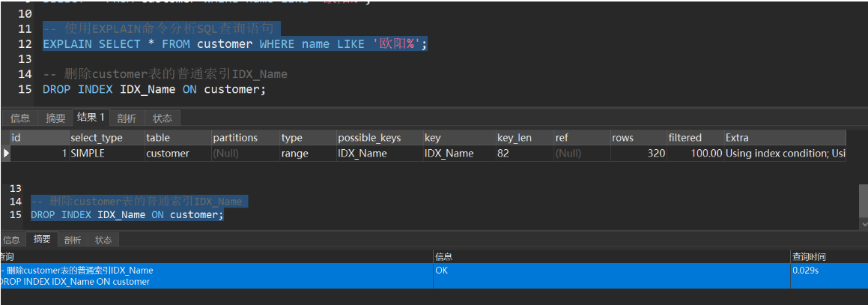Click the key_len column header
Viewport: 868px width, 305px height.
[x=525, y=138]
